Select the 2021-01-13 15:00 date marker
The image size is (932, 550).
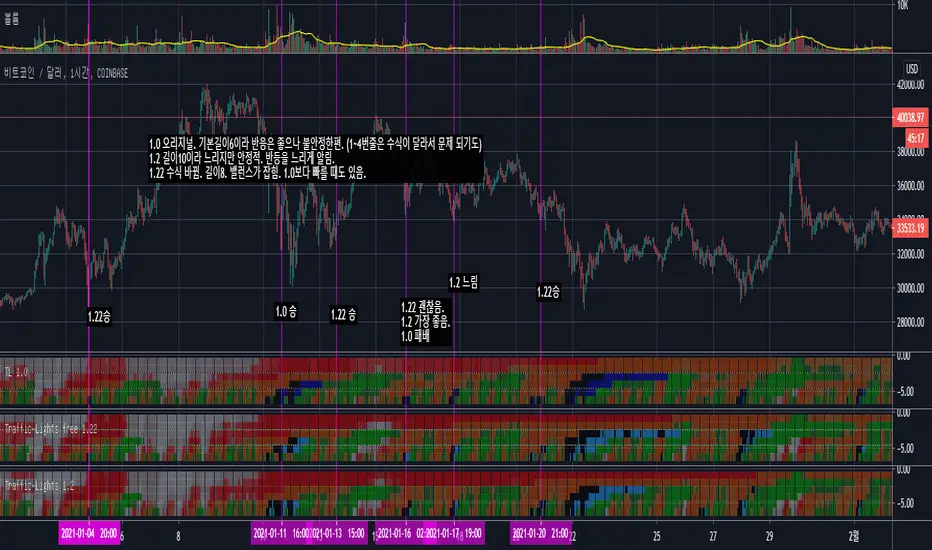(338, 533)
